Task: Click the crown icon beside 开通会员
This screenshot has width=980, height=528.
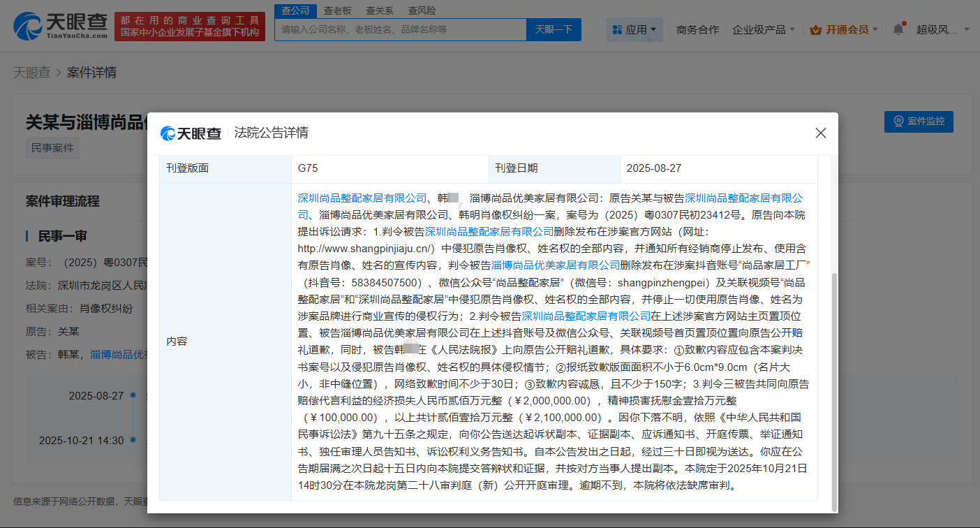Action: coord(815,29)
